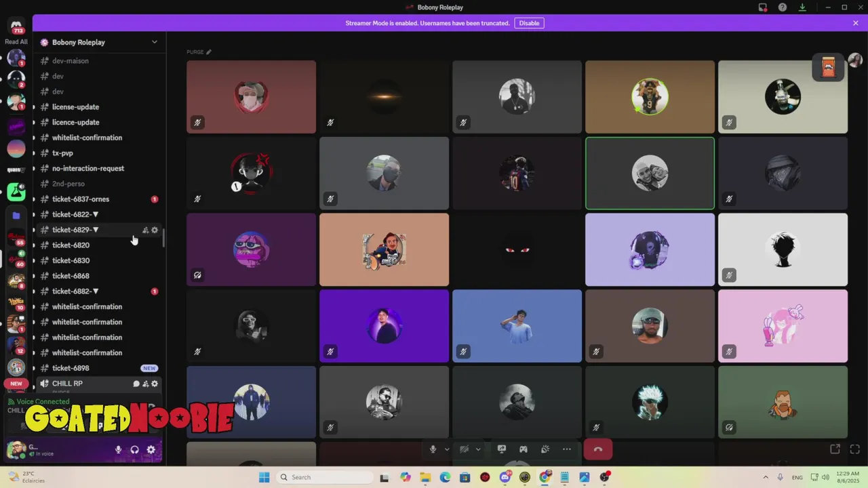Viewport: 868px width, 488px height.
Task: Click the Read All label
Action: click(16, 42)
